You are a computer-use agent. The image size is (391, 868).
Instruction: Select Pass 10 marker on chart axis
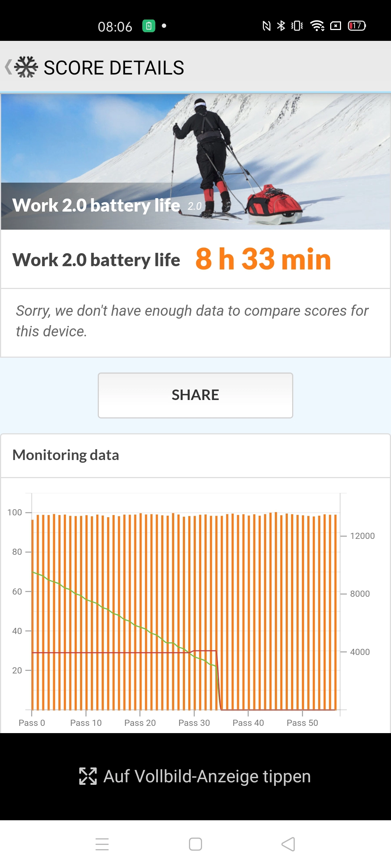86,723
